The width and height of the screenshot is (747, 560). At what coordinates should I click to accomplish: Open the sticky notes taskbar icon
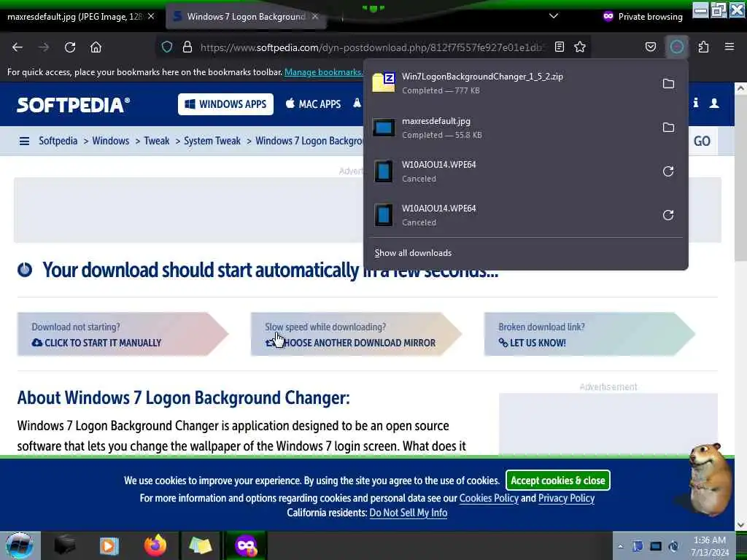tap(200, 545)
